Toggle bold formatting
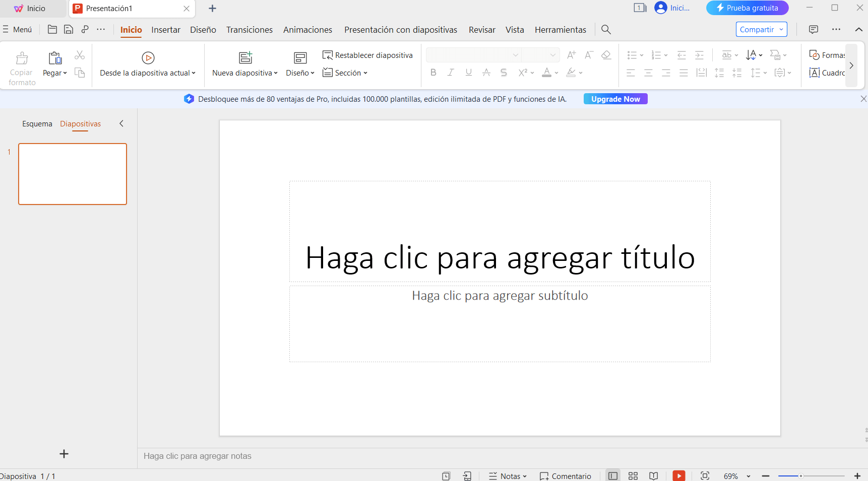 coord(433,73)
